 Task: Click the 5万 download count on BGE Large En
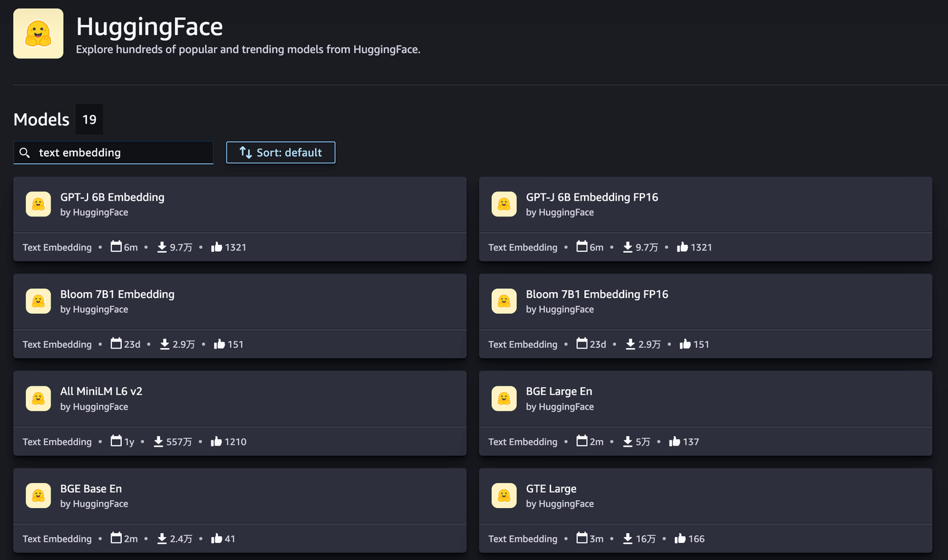(x=643, y=442)
